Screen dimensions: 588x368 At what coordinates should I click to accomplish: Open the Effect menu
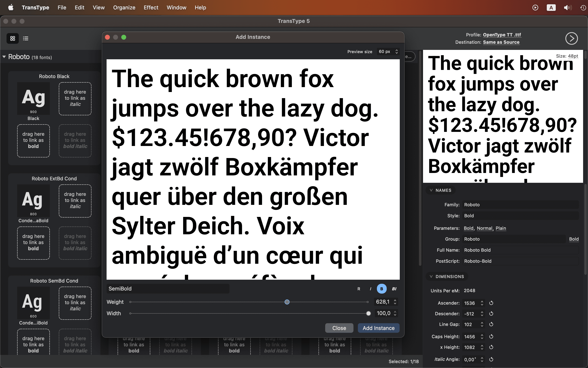(x=151, y=8)
